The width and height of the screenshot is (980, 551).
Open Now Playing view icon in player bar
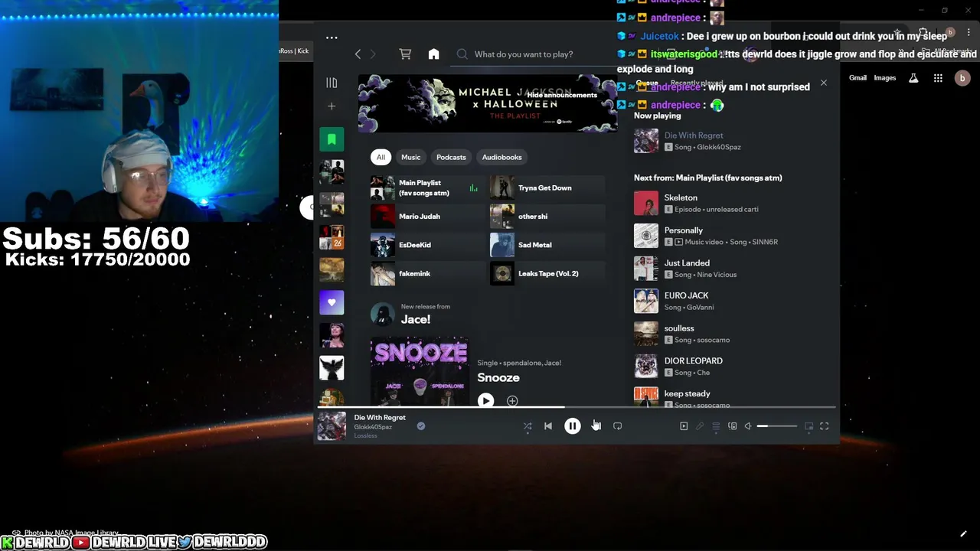[684, 426]
